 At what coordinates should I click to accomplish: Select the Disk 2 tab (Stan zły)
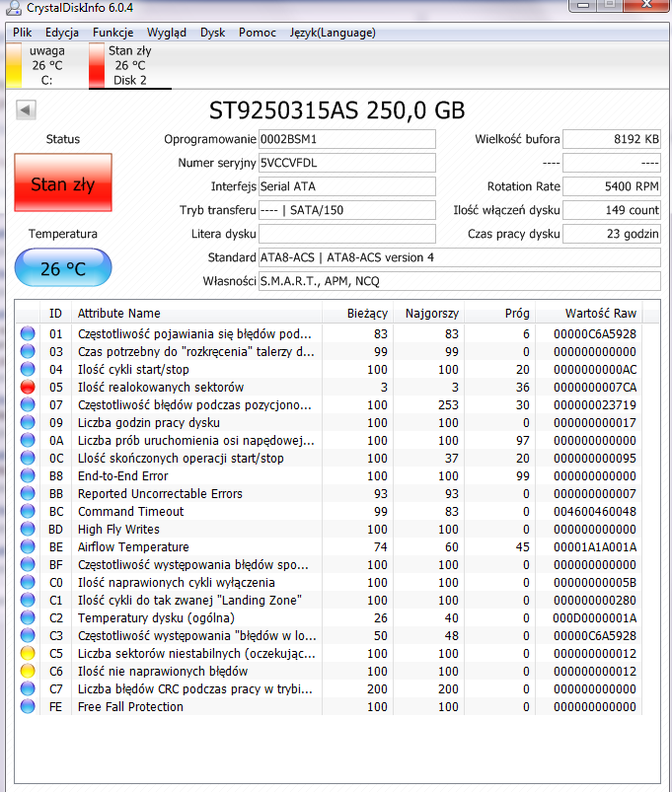pos(130,65)
